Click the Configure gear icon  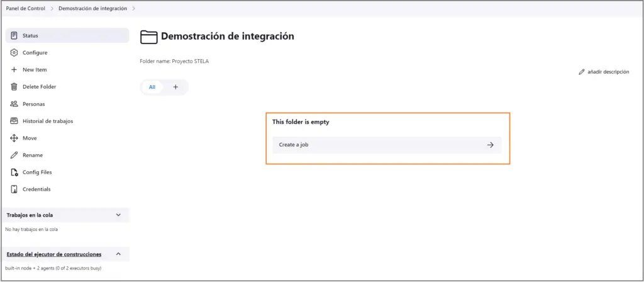pos(14,53)
